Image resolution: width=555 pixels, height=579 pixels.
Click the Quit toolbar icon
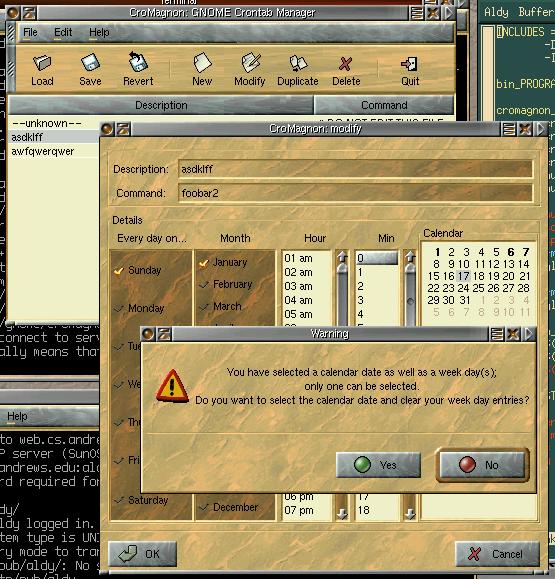click(x=409, y=64)
